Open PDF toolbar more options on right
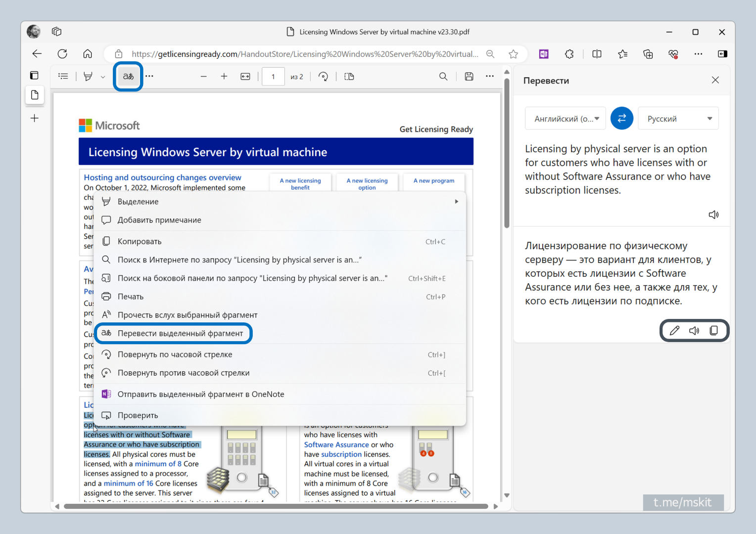Screen dimensions: 756x534 coord(490,76)
